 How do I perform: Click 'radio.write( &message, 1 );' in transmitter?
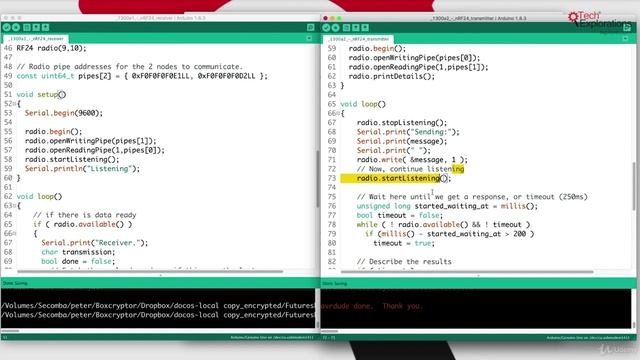point(412,160)
